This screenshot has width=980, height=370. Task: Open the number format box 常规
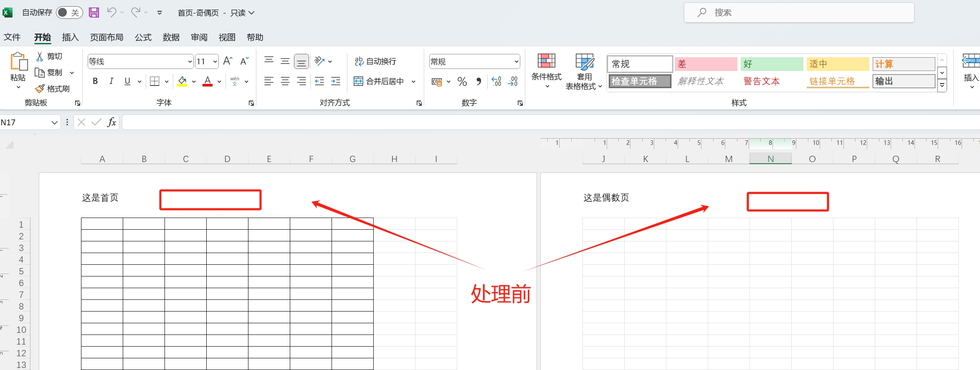tap(474, 61)
